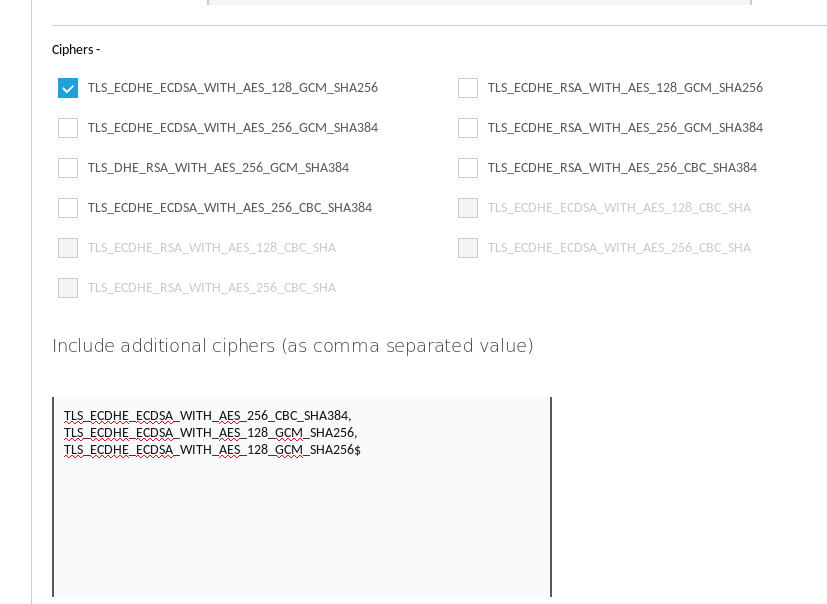Click the greyed-out TLS_ECDHE_ECDSA_WITH_AES_128_CBC_SHA checkbox
This screenshot has height=604, width=827.
coord(468,208)
